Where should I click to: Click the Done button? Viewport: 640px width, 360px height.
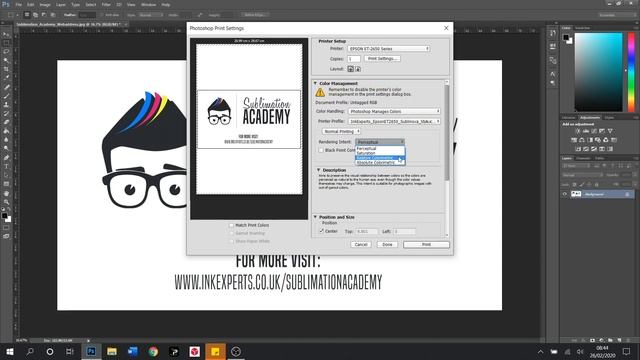pos(387,244)
